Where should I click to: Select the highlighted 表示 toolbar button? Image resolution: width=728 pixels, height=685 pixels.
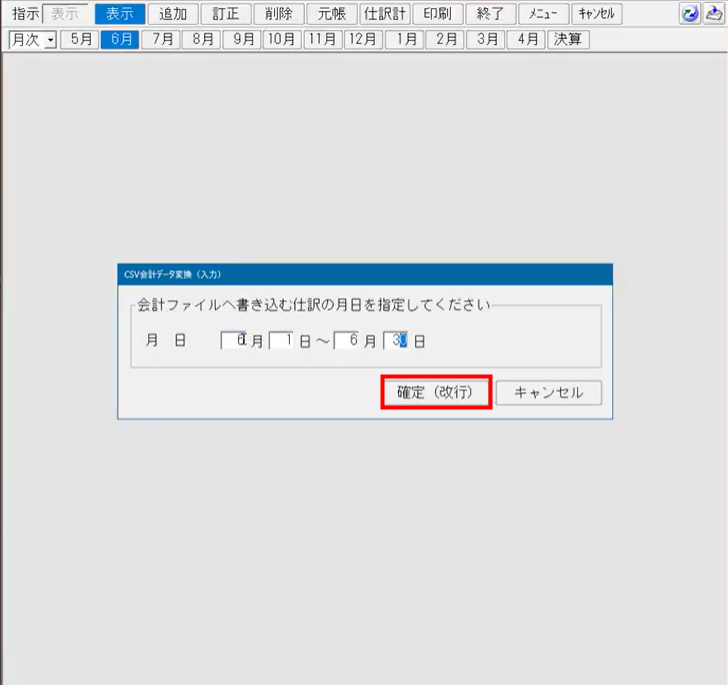coord(120,14)
